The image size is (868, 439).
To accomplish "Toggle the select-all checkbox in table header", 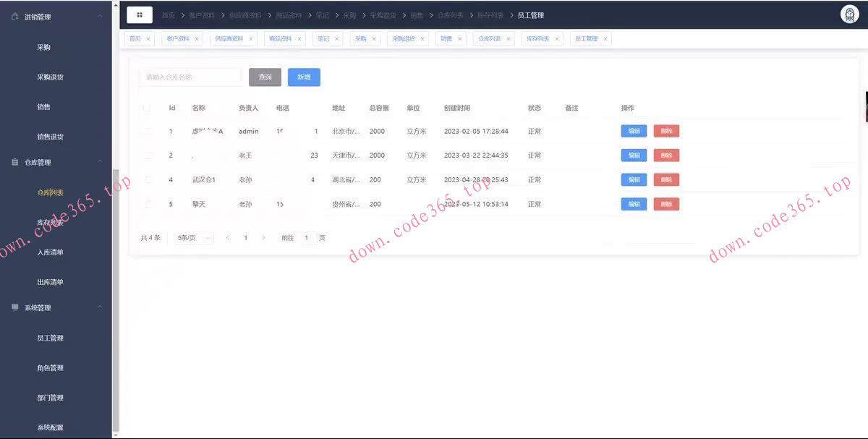I will pyautogui.click(x=148, y=107).
